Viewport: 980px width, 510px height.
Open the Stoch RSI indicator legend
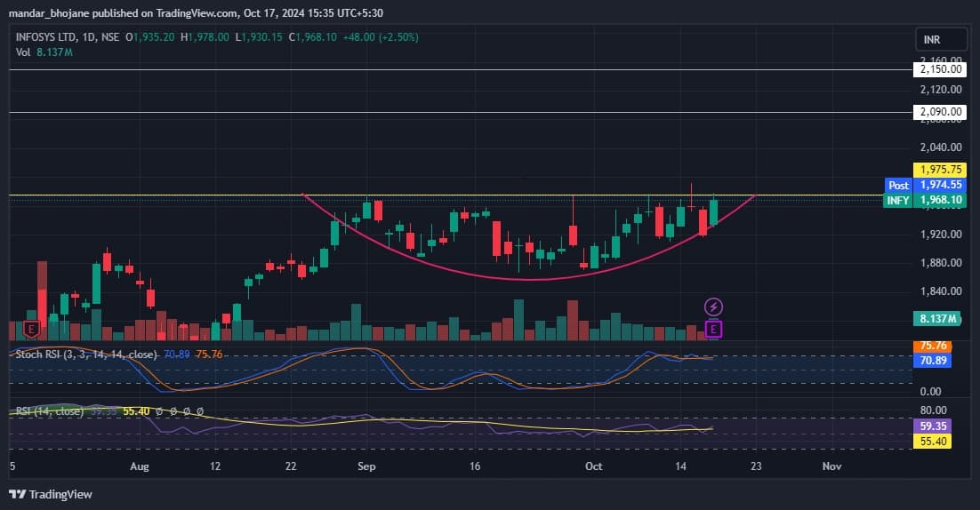click(x=87, y=354)
